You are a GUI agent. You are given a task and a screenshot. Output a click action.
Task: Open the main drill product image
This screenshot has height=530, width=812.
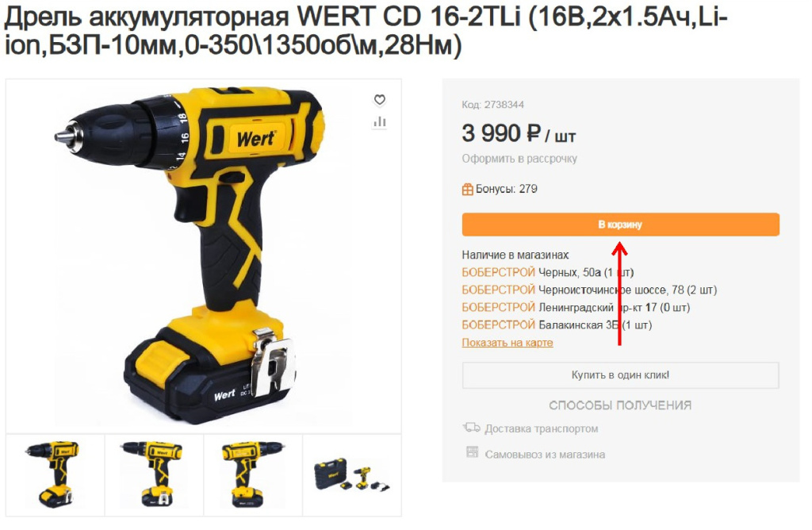204,256
